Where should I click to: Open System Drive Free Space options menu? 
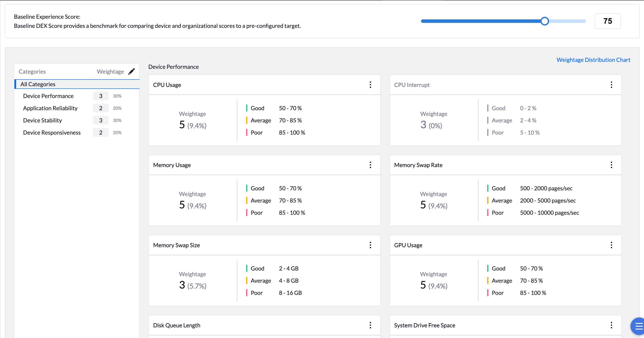tap(611, 325)
